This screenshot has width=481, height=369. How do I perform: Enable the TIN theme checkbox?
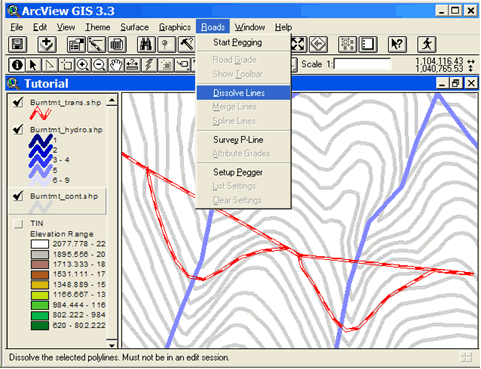point(18,223)
